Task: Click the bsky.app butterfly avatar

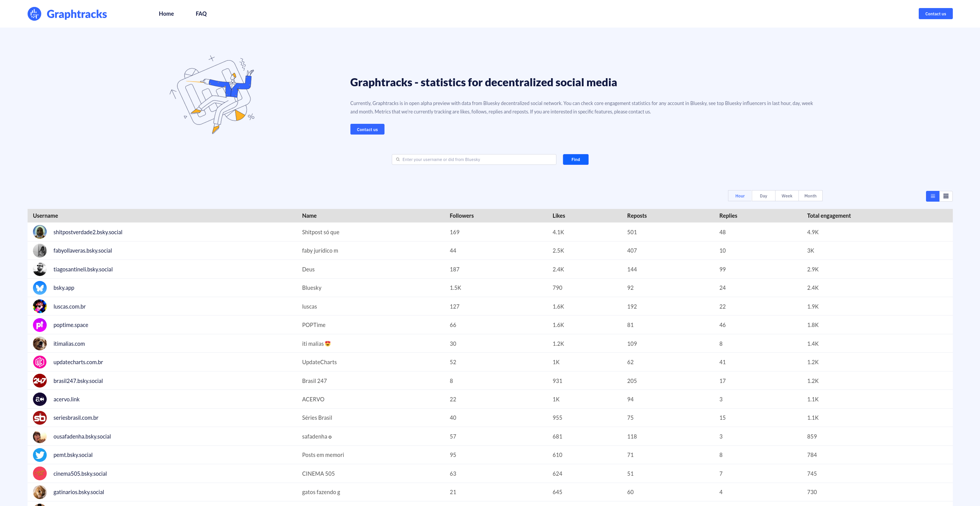Action: (x=40, y=288)
